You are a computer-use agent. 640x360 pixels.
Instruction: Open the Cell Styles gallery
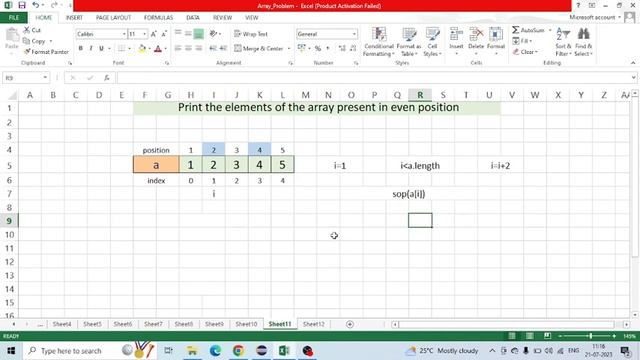point(432,42)
